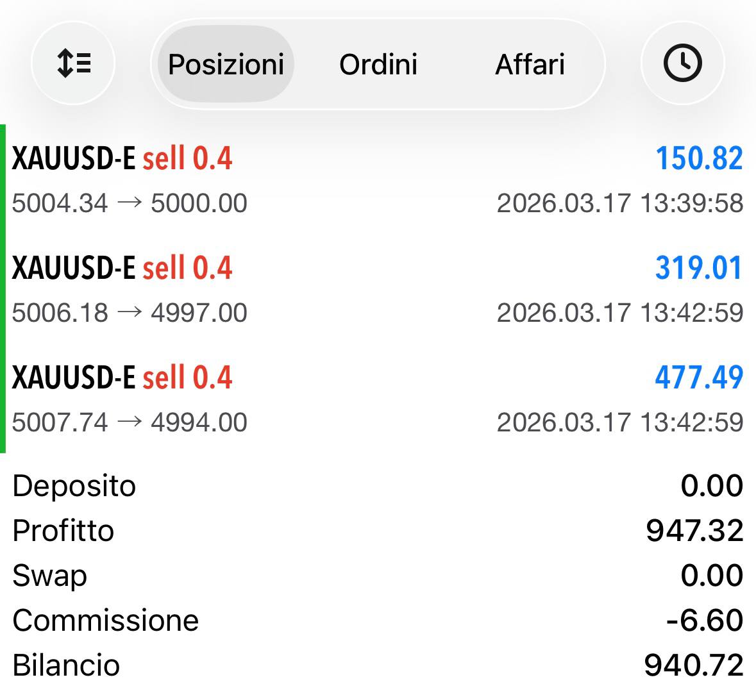This screenshot has width=756, height=700.
Task: Open the XAUUSD-E position with profit 150.82
Action: (378, 180)
